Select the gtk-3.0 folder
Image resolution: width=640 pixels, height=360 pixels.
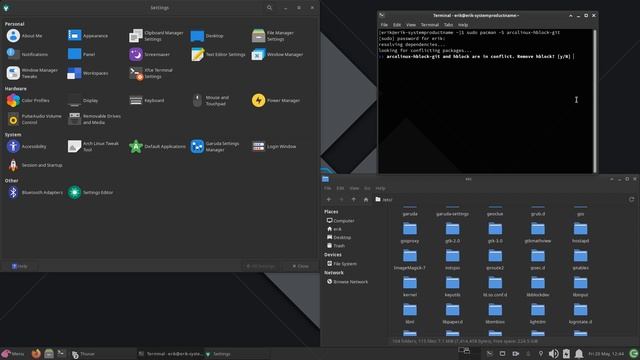coord(495,233)
